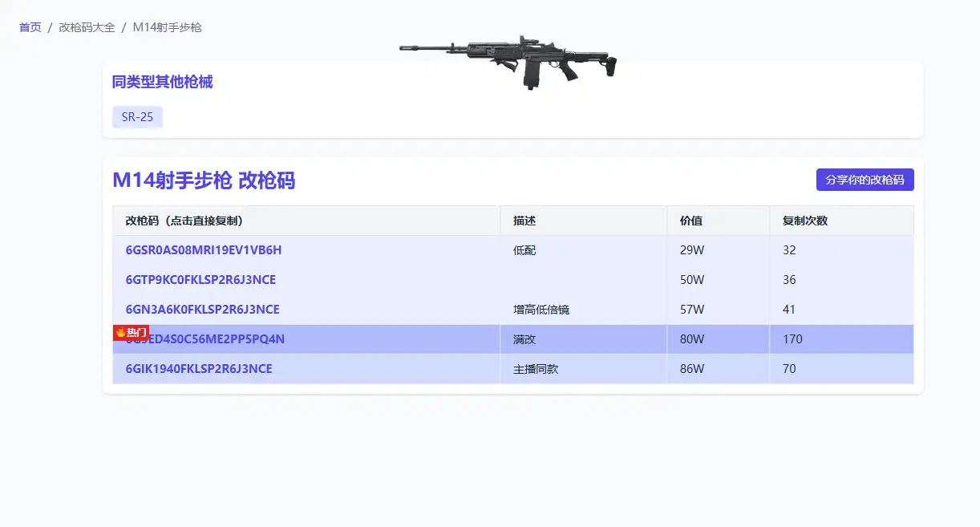Go to 首页 in the breadcrumb
Screen dimensions: 980x527
pyautogui.click(x=30, y=27)
